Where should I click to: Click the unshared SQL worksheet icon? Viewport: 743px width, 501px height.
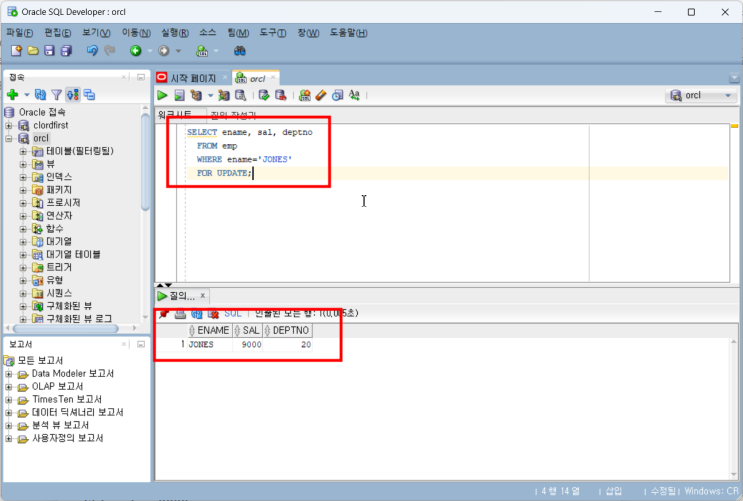pyautogui.click(x=305, y=95)
